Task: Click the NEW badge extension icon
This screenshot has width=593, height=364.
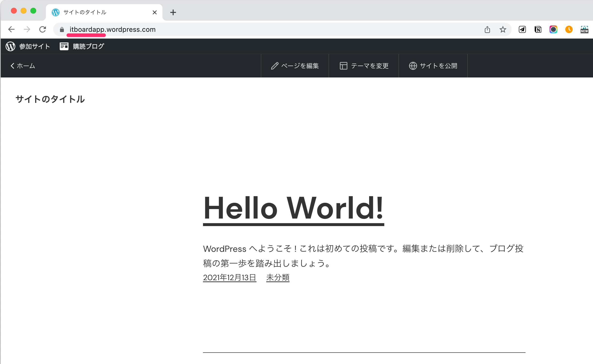Action: click(584, 30)
